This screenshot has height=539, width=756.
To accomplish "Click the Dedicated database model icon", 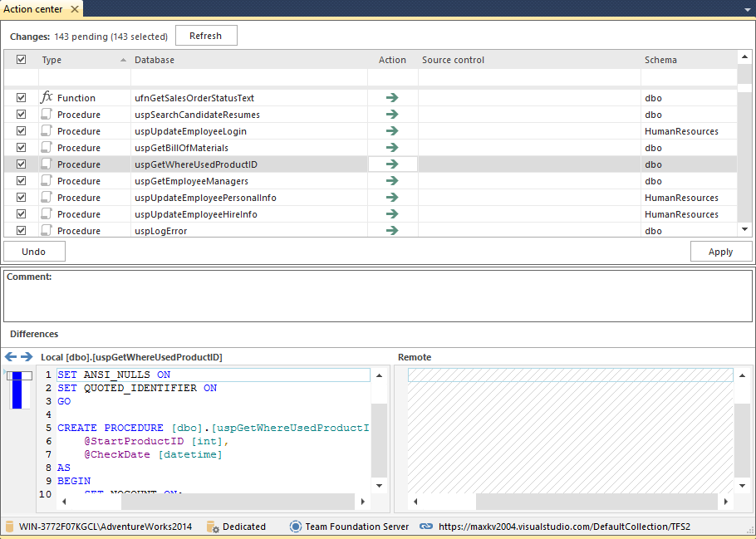I will tap(213, 527).
